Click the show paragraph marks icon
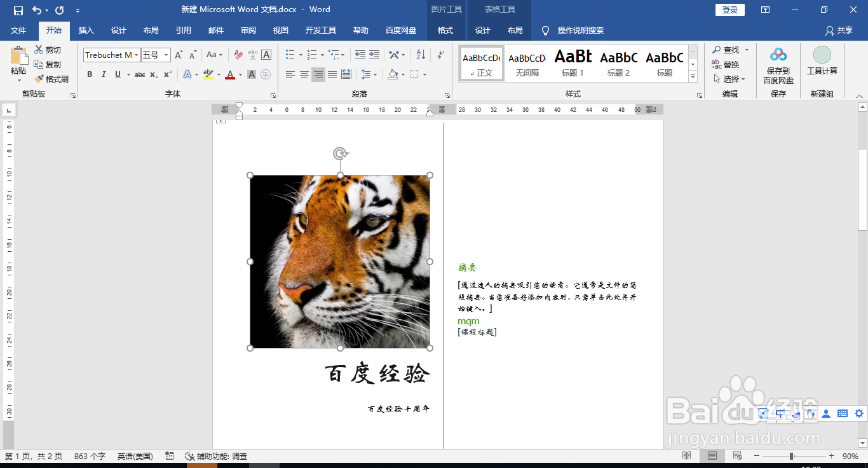Image resolution: width=868 pixels, height=468 pixels. 440,55
